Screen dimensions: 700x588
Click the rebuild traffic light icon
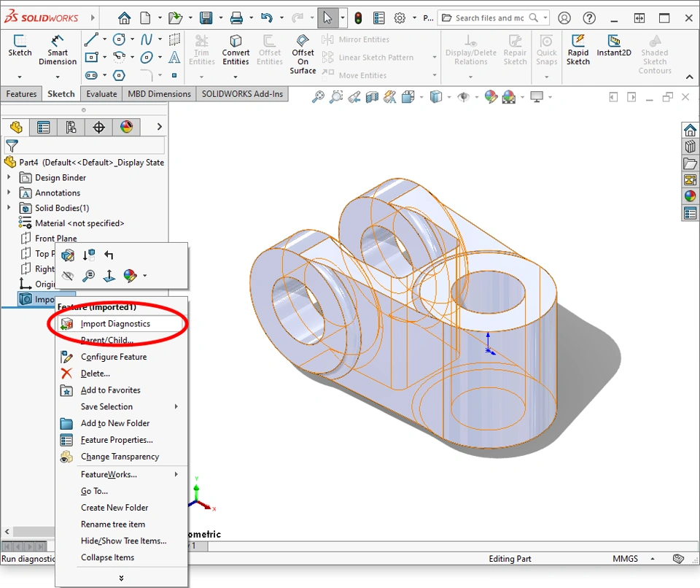pos(358,18)
